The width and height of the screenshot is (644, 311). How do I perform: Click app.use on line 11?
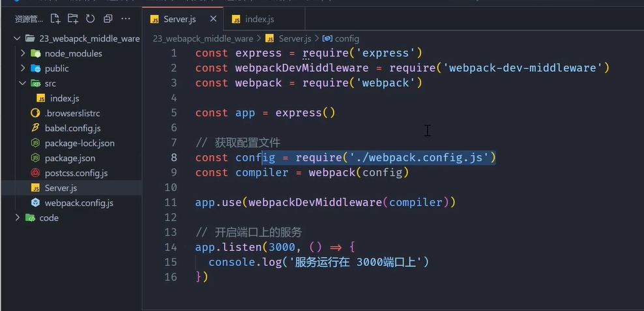coord(218,202)
